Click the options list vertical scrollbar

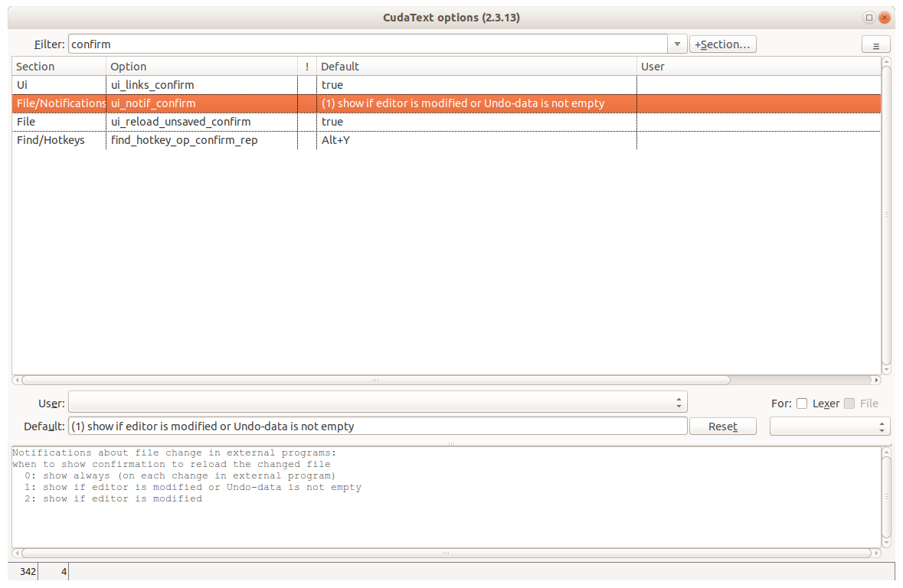pyautogui.click(x=886, y=214)
